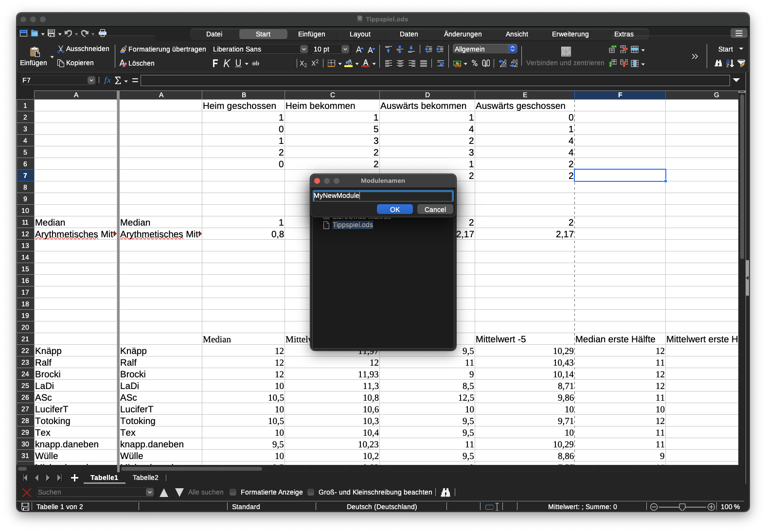Open the Tabelle2 sheet tab
Viewport: 766px width, 532px height.
(x=145, y=478)
